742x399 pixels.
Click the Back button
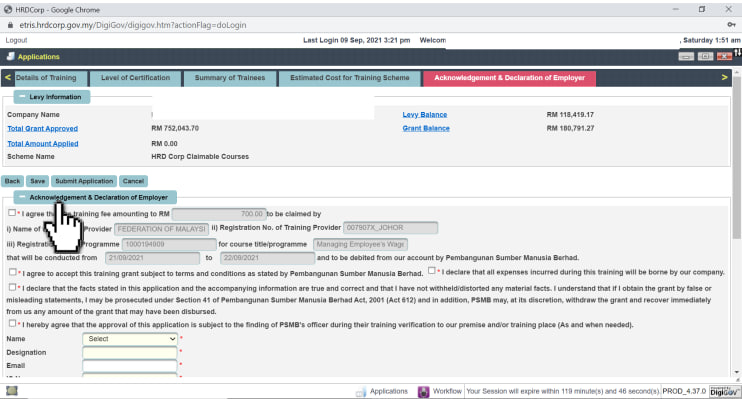click(12, 181)
